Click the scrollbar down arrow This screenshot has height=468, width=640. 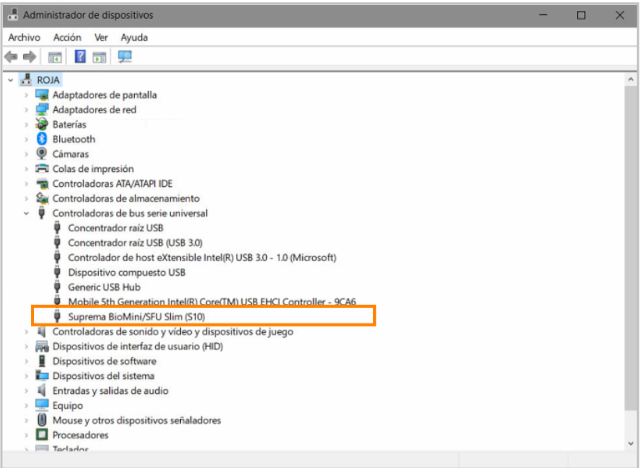tap(631, 444)
